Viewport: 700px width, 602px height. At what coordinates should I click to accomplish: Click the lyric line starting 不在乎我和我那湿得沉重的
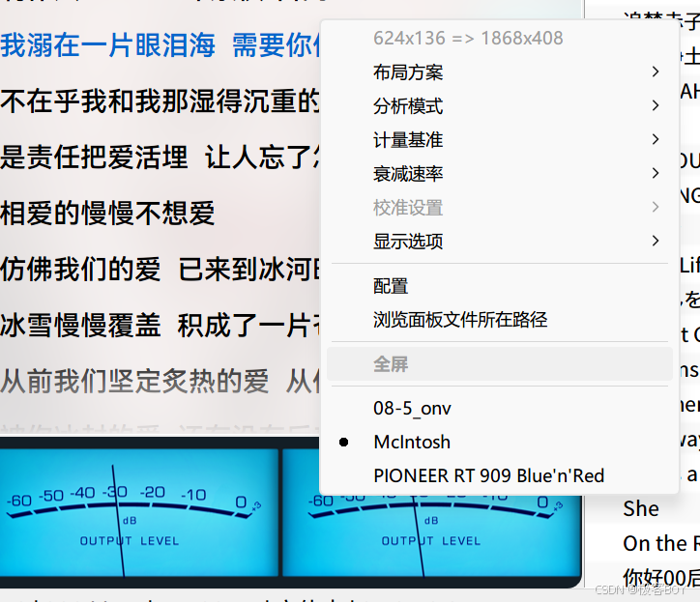pos(160,100)
